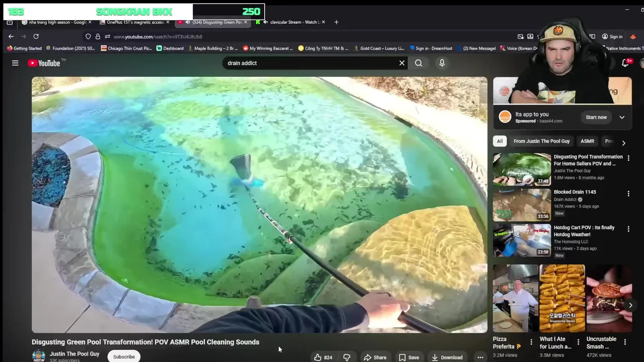Viewport: 644px width, 362px height.
Task: View site lock security info
Action: tap(98, 36)
